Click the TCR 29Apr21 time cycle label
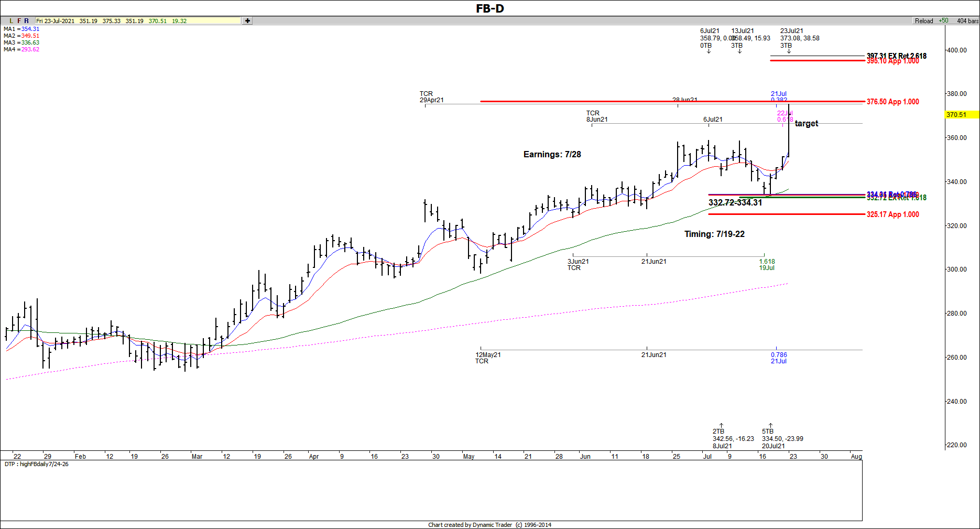This screenshot has width=980, height=529. point(431,97)
